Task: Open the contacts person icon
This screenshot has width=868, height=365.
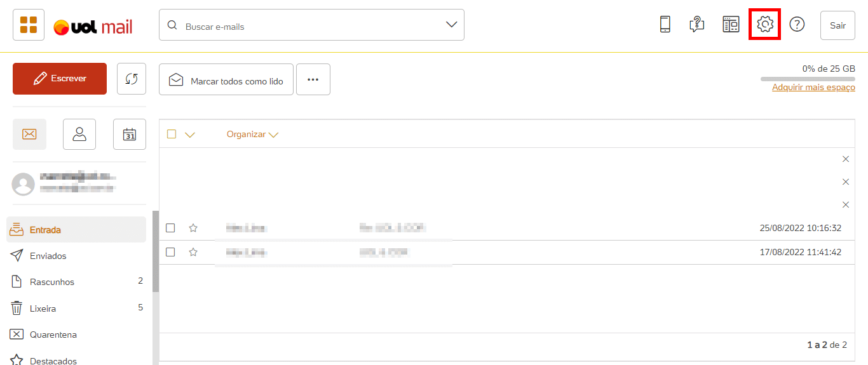Action: point(79,134)
